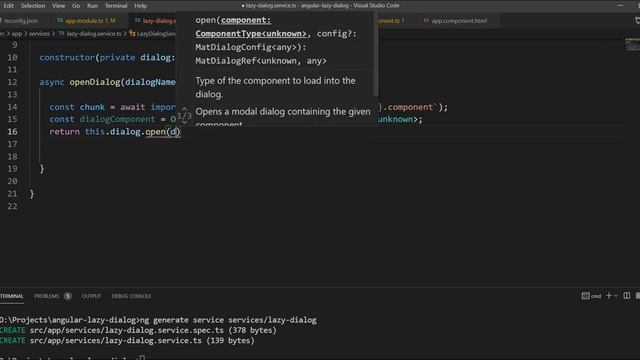Click the LazyDialogService class symbol breadcrumb
The image size is (640, 360).
(x=153, y=34)
